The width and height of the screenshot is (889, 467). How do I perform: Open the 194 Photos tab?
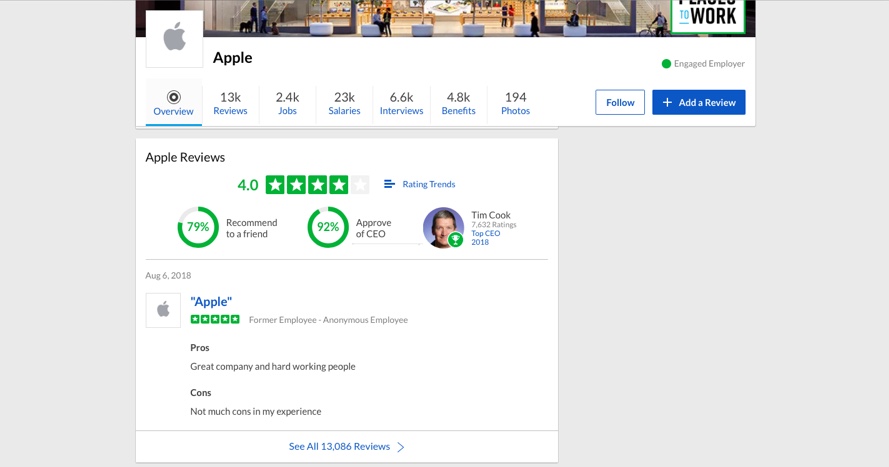point(515,103)
